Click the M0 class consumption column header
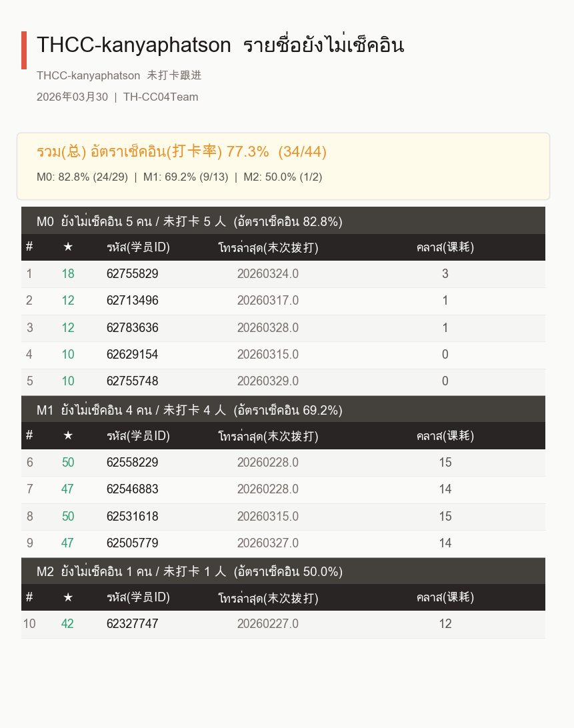This screenshot has height=728, width=574. click(x=445, y=247)
